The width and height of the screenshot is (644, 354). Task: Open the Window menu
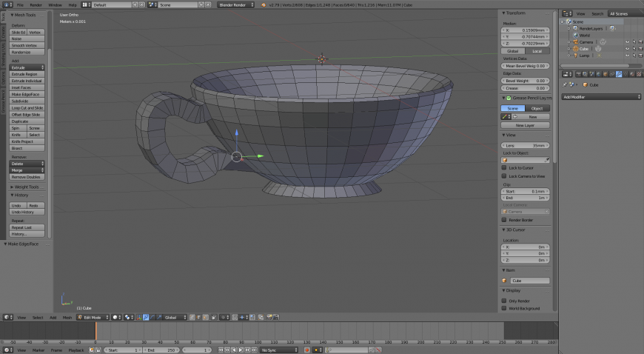(x=55, y=5)
